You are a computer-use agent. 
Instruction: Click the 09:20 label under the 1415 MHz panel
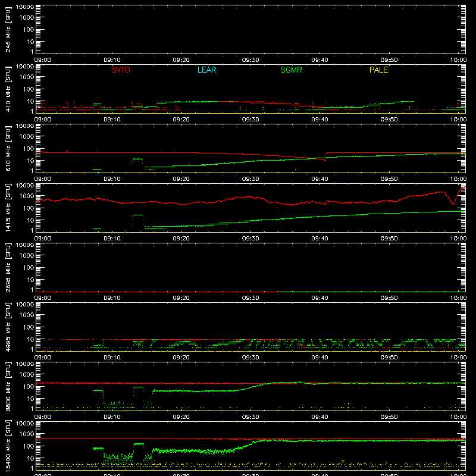181,239
